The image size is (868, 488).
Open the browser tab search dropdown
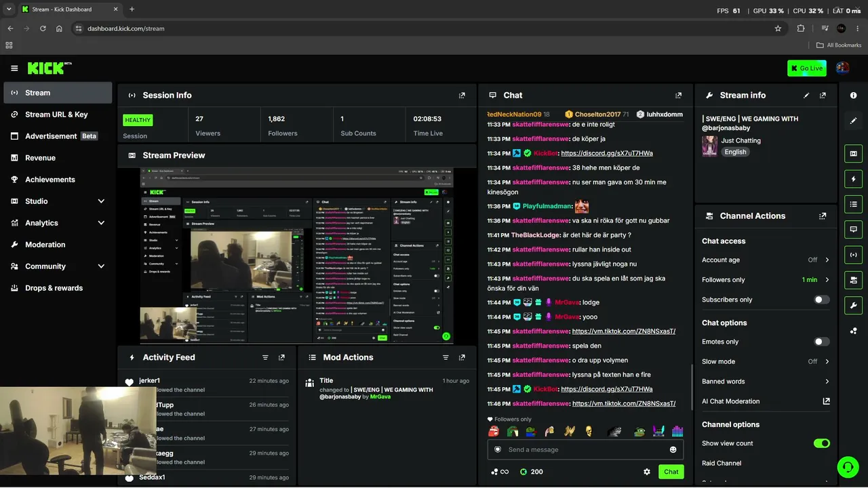pos(9,9)
